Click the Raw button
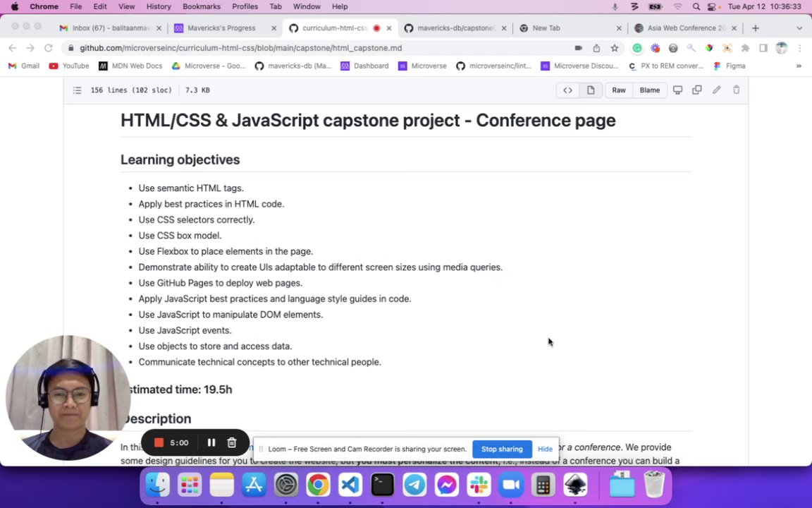The width and height of the screenshot is (812, 508). click(618, 90)
